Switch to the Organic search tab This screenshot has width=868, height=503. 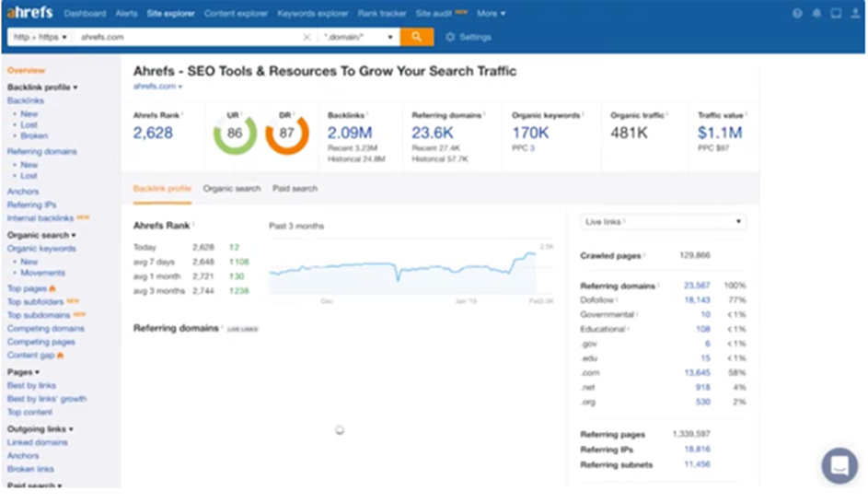point(232,189)
